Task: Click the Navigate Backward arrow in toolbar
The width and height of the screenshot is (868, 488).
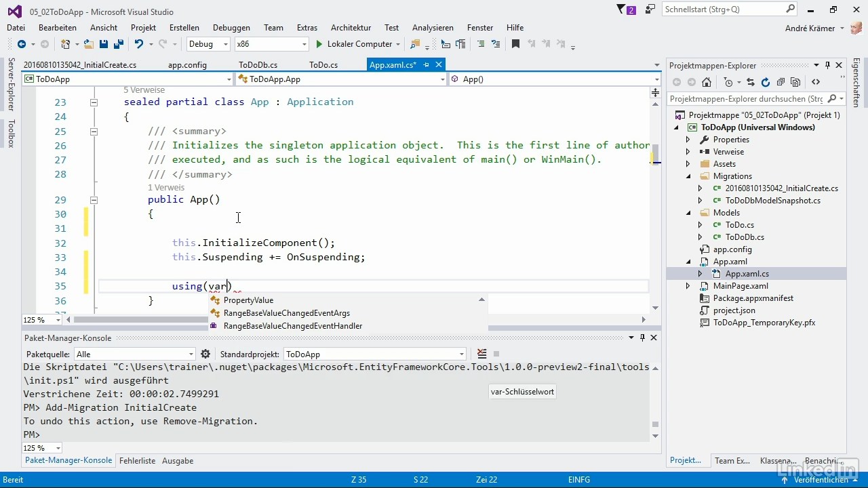Action: (22, 44)
